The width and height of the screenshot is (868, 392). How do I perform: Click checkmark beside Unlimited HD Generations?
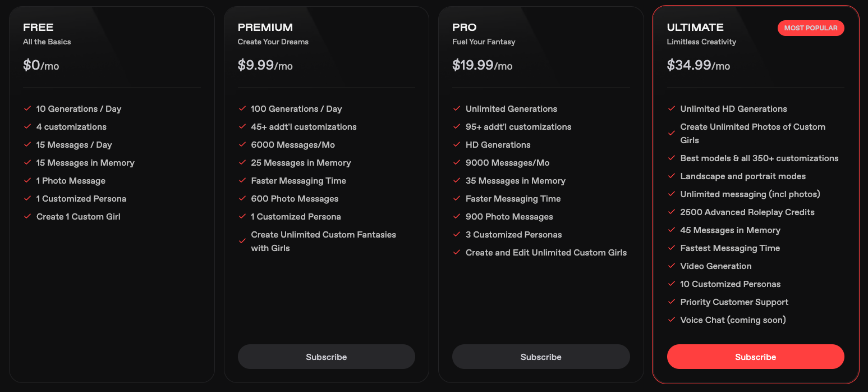pyautogui.click(x=672, y=108)
